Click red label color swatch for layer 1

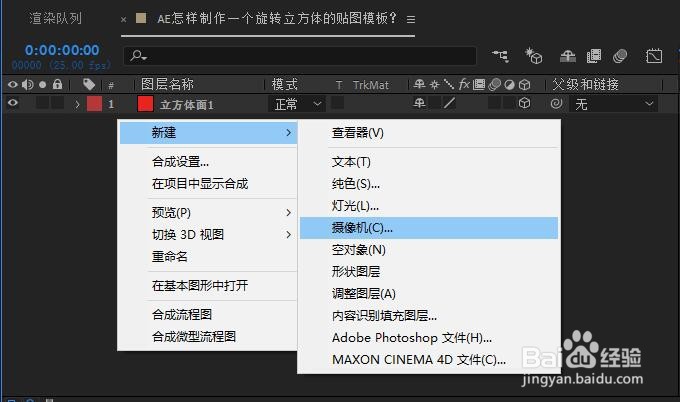[95, 104]
